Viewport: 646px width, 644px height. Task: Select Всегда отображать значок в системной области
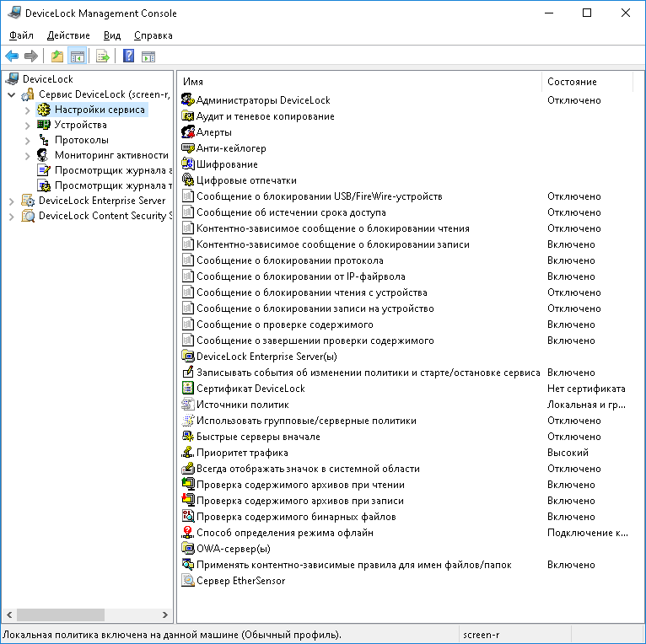tap(308, 469)
